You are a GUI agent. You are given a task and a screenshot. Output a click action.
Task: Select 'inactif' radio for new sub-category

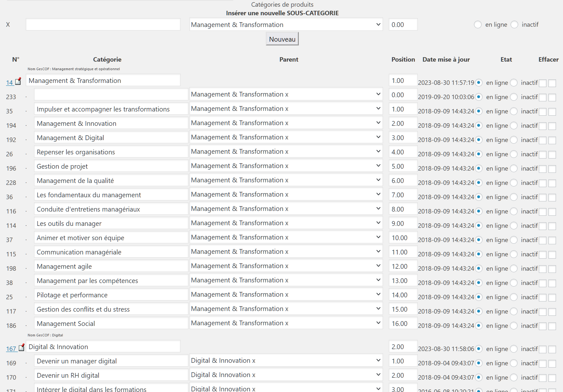(514, 24)
